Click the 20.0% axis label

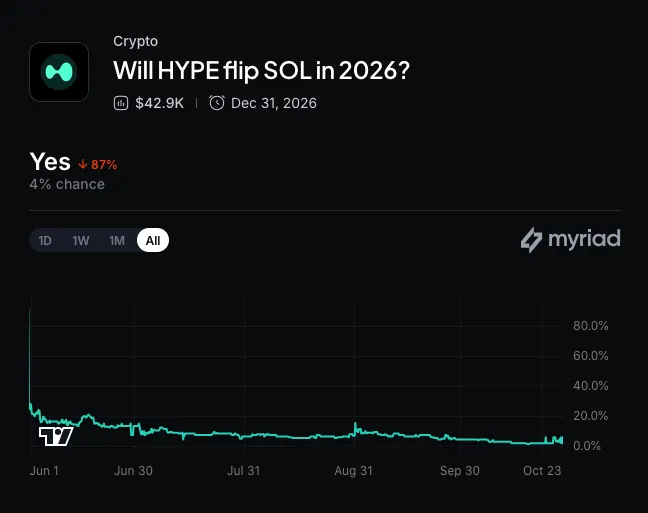[x=591, y=416]
